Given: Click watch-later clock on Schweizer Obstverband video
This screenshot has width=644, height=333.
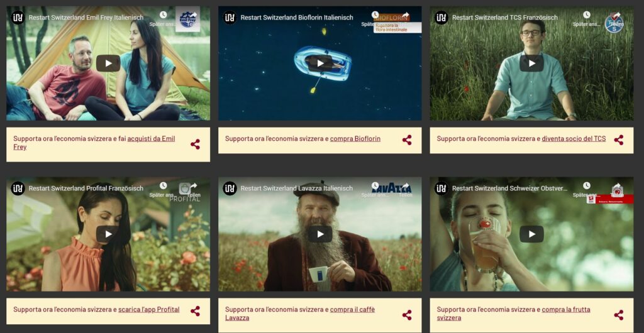Looking at the screenshot, I should pyautogui.click(x=587, y=186).
